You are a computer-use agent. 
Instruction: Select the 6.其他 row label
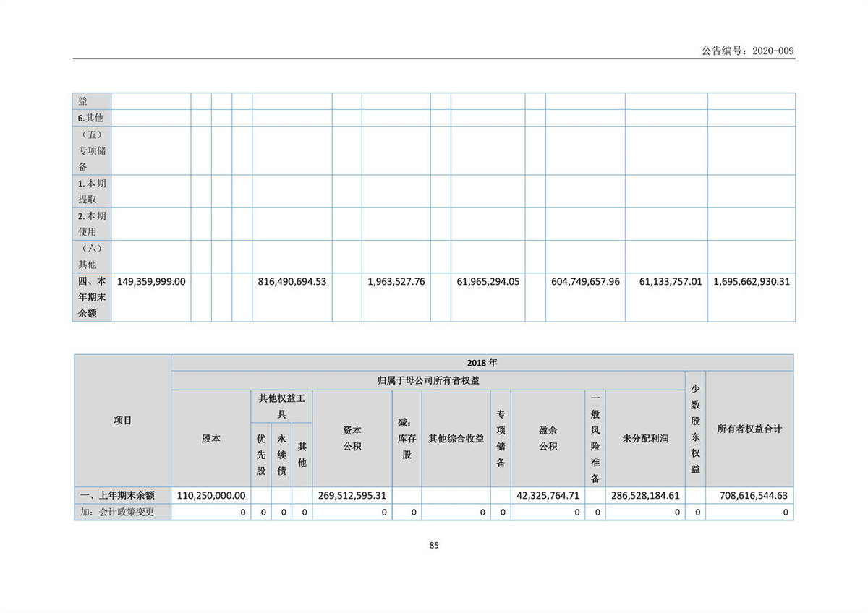pos(91,118)
